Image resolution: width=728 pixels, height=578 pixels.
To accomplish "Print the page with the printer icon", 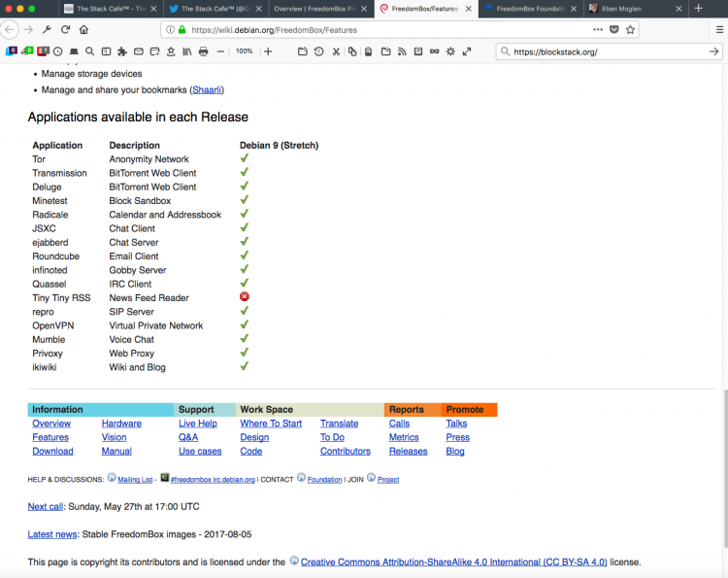I will click(204, 51).
